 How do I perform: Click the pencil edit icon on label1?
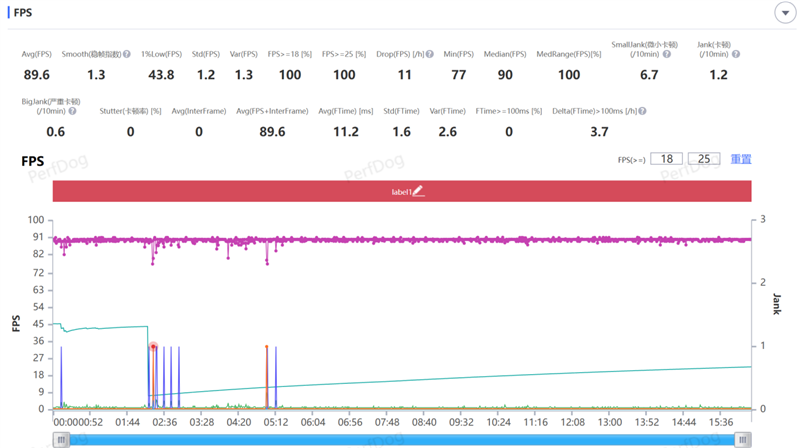pyautogui.click(x=418, y=190)
